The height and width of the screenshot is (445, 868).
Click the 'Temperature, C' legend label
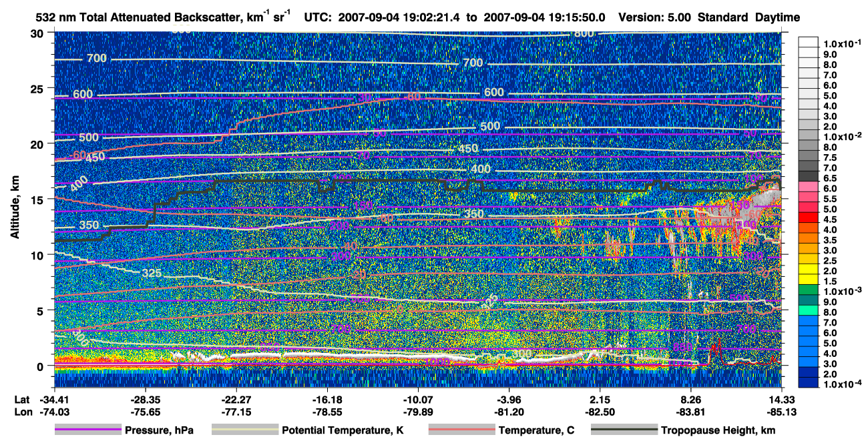pos(536,430)
